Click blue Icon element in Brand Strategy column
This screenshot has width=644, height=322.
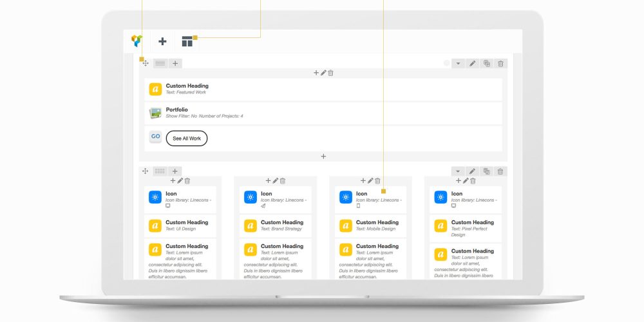(x=251, y=197)
